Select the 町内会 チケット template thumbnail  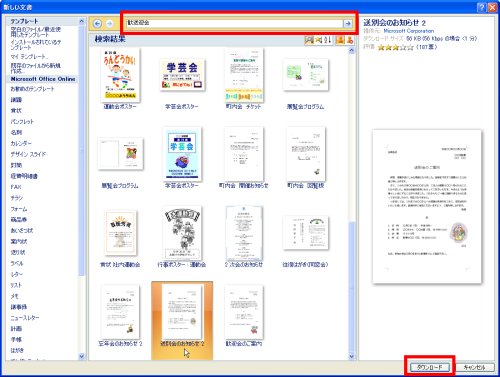[x=244, y=75]
